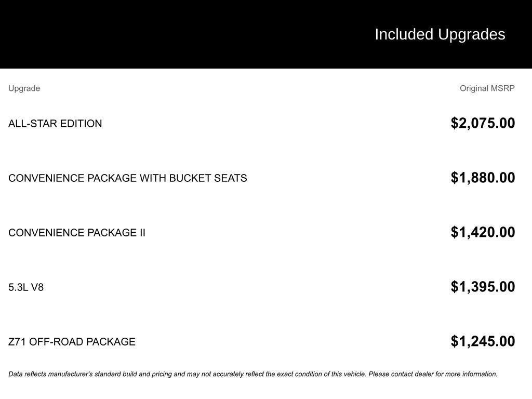Click the data disclaimer footnote text

pyautogui.click(x=253, y=374)
